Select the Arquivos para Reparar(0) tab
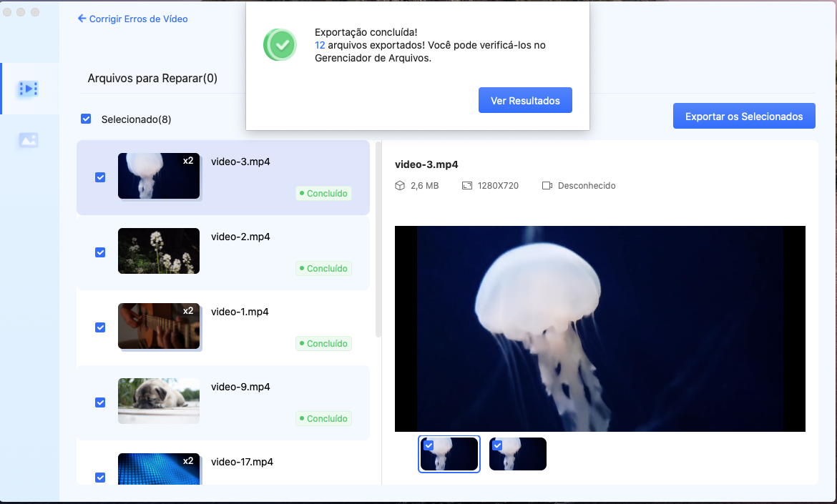The image size is (837, 504). tap(152, 79)
